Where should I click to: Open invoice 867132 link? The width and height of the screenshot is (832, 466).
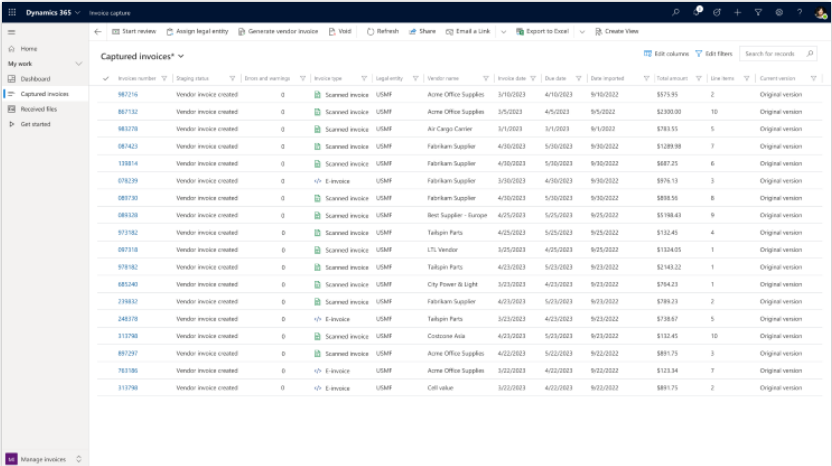pos(127,112)
